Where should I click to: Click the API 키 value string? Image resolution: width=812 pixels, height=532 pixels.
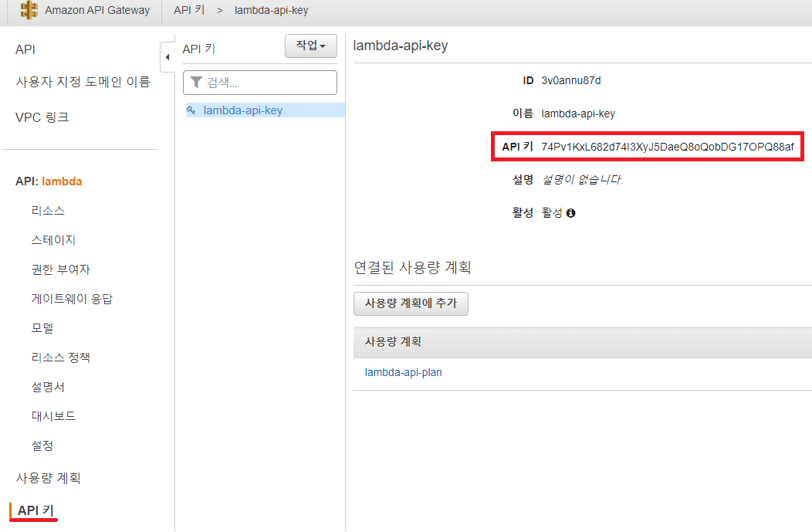click(x=668, y=147)
